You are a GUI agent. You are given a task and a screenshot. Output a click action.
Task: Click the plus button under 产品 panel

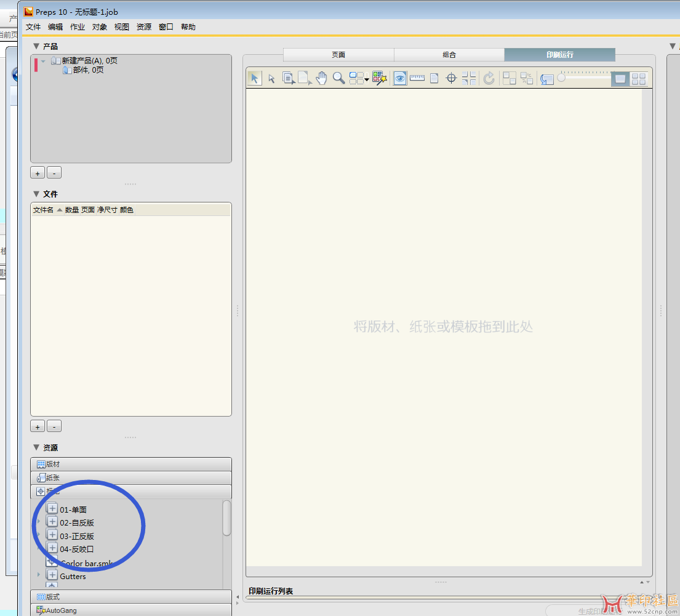coord(38,173)
